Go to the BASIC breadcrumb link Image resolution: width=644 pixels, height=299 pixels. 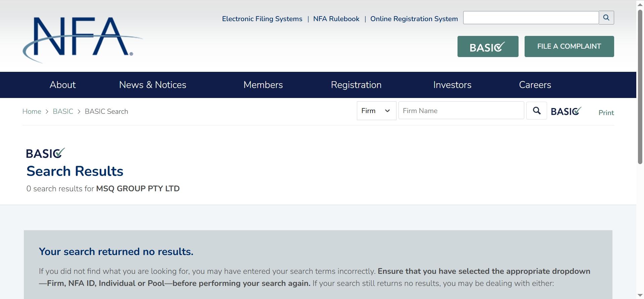[x=63, y=111]
